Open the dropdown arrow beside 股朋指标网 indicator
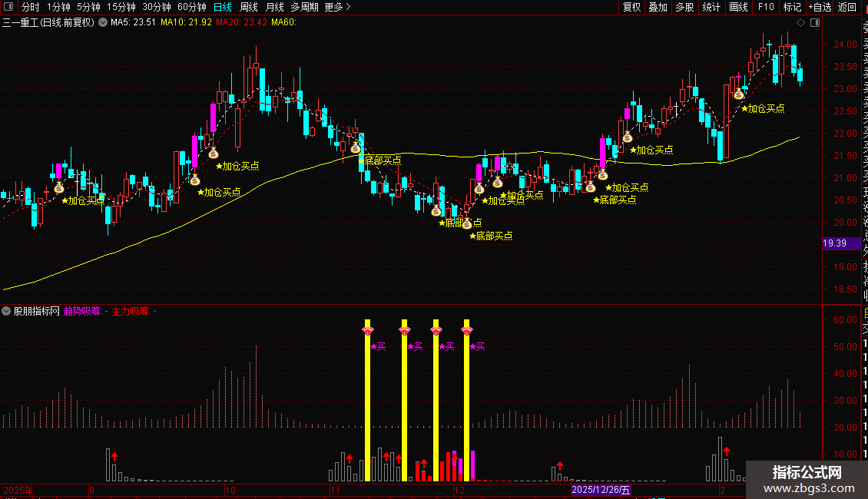Screen dimensions: 868x499 pos(6,312)
